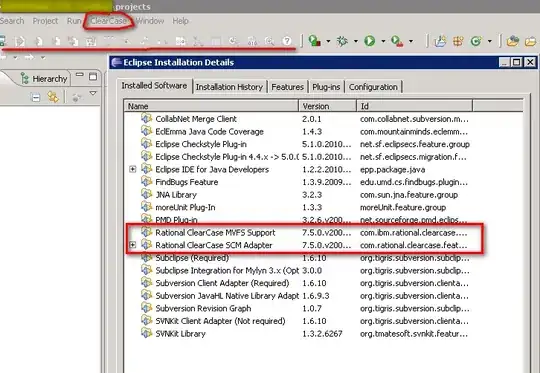Screen dimensions: 540x373
Task: Sort list by the Version column header
Action: [328, 106]
